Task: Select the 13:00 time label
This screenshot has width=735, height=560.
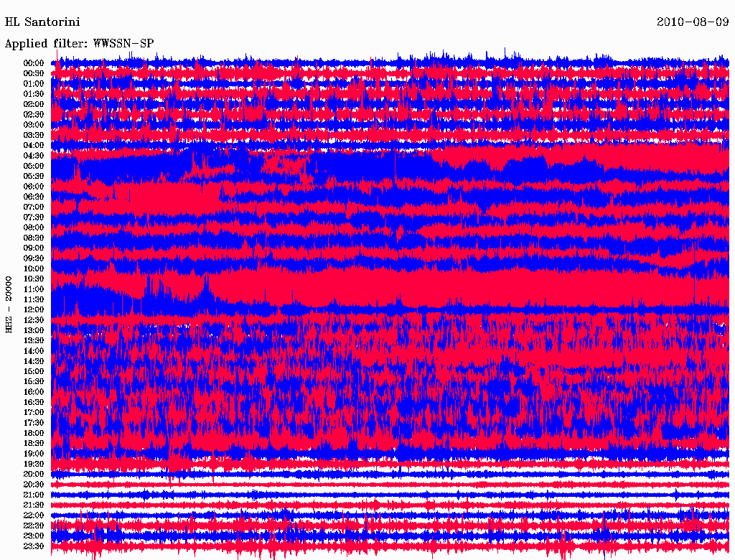Action: coord(33,330)
